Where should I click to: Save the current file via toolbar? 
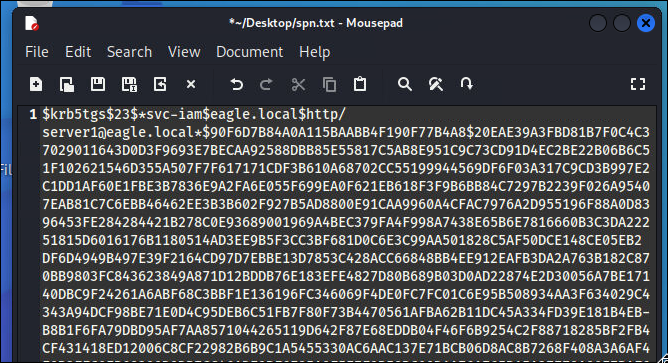[98, 84]
